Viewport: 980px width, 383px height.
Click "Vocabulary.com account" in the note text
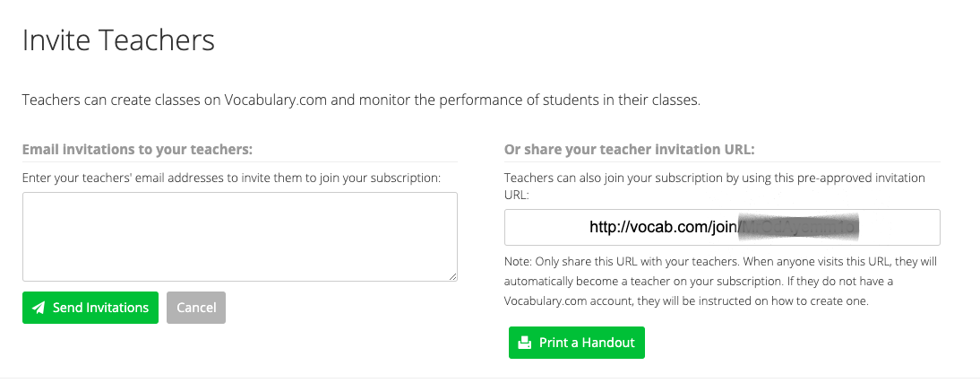click(574, 301)
